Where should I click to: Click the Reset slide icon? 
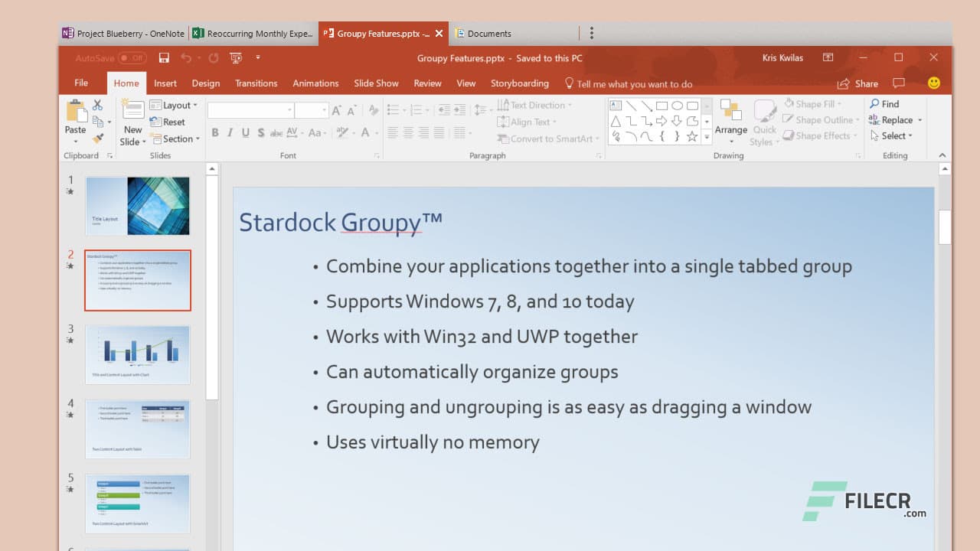[173, 122]
